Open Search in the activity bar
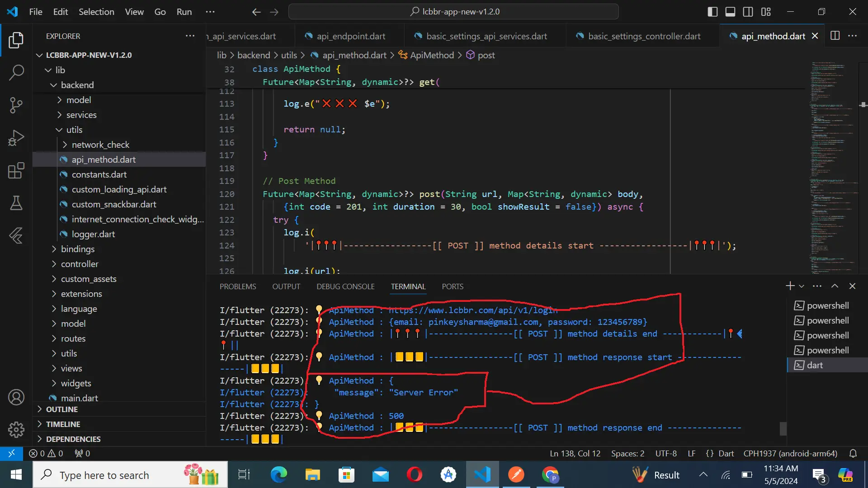 point(16,72)
